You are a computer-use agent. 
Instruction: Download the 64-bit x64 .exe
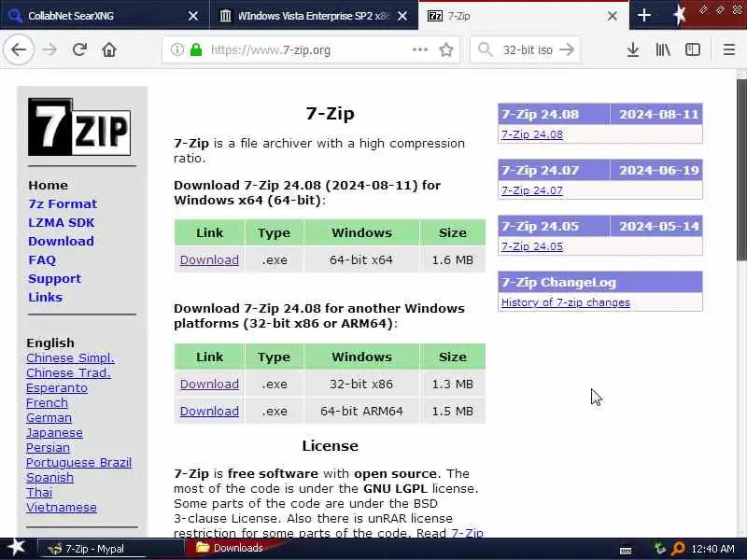pyautogui.click(x=209, y=260)
